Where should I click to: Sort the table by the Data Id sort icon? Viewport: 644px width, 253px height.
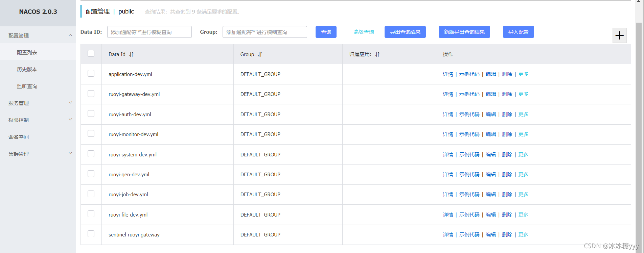point(131,54)
